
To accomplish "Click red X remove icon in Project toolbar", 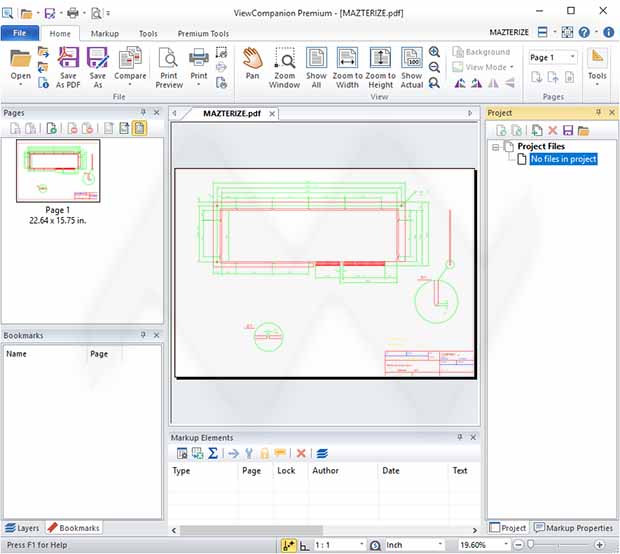I will click(552, 130).
